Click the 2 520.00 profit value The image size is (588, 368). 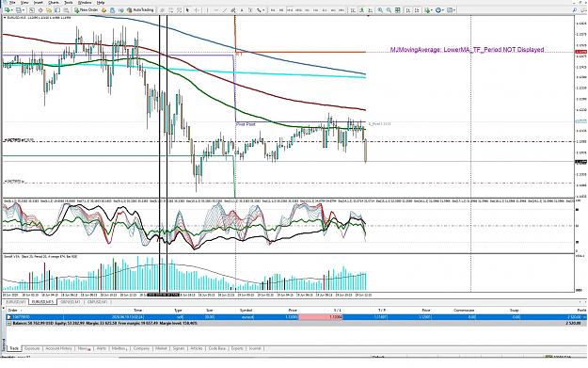pos(573,323)
